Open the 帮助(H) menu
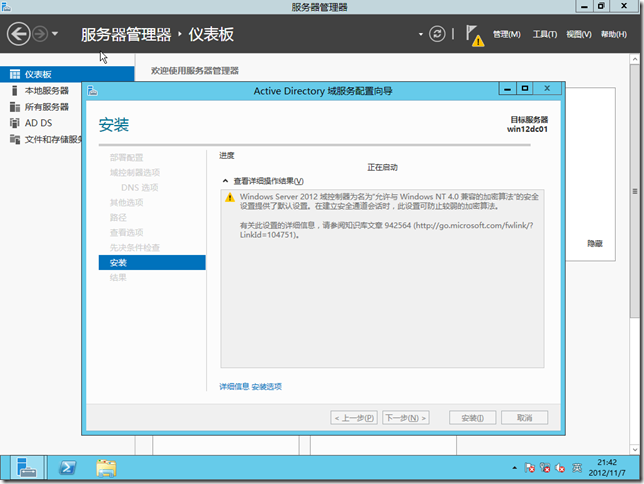 [x=614, y=35]
